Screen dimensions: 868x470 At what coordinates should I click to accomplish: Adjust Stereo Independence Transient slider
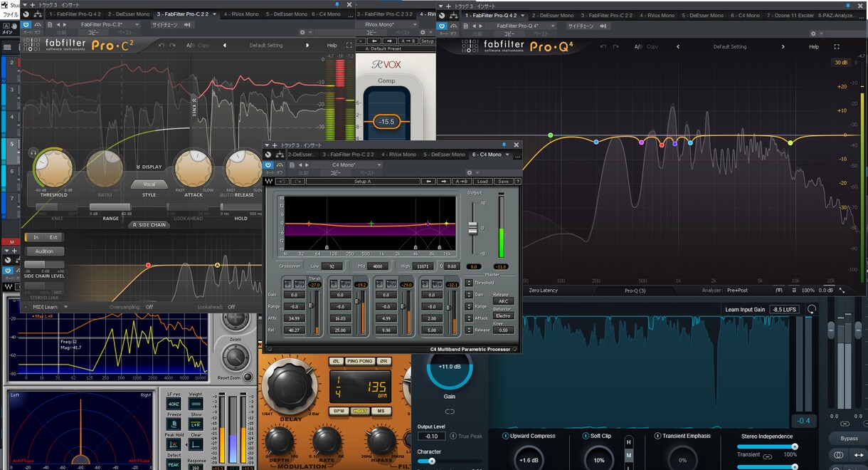767,446
